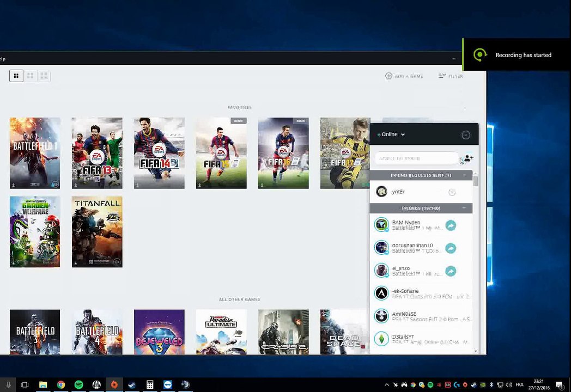Open Spotify from the taskbar

[78, 385]
